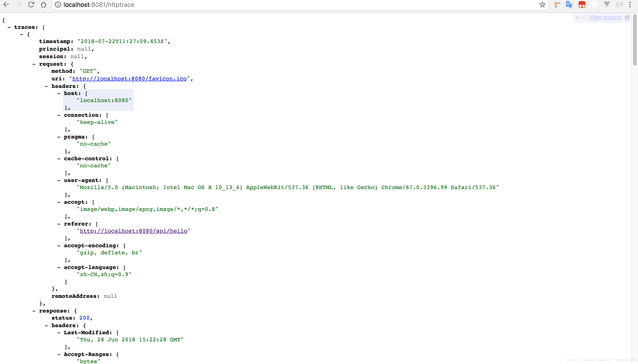View site information icon in address bar
Screen dimensions: 638x364
click(x=58, y=5)
